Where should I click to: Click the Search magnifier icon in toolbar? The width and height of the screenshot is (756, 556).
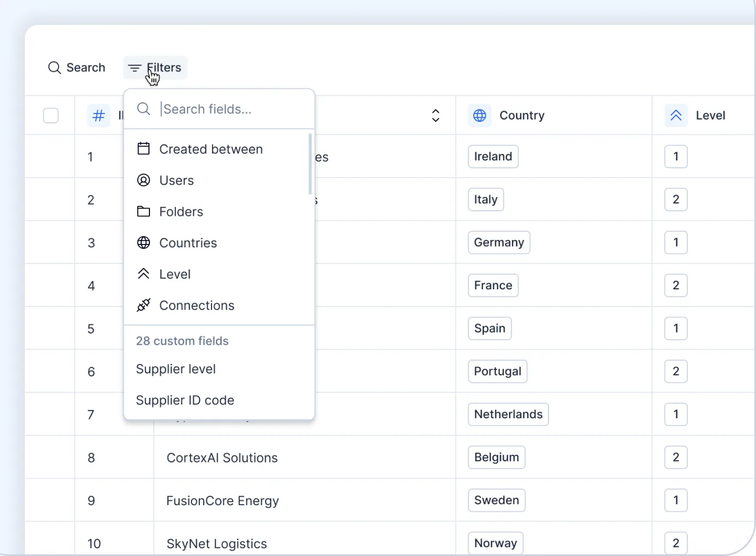(x=54, y=67)
